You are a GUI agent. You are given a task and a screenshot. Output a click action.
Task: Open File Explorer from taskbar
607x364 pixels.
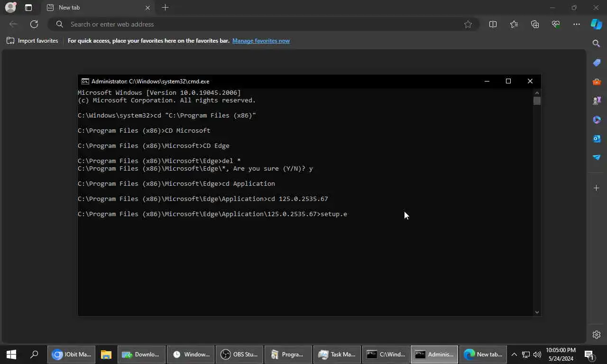tap(106, 354)
